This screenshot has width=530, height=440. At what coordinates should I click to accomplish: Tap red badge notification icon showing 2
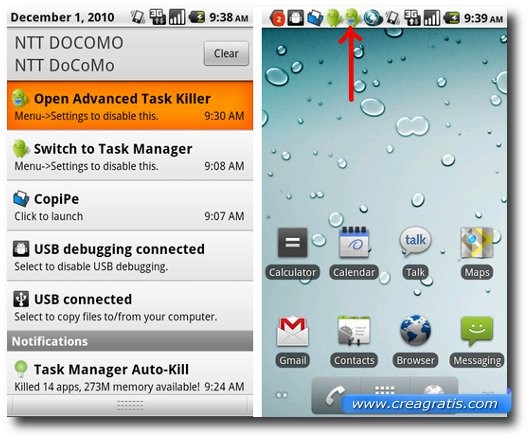coord(278,18)
